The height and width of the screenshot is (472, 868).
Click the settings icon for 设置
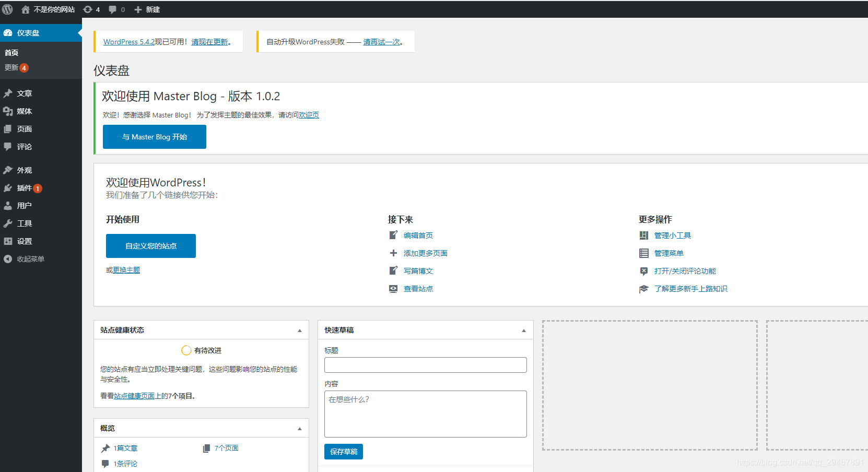[x=8, y=241]
